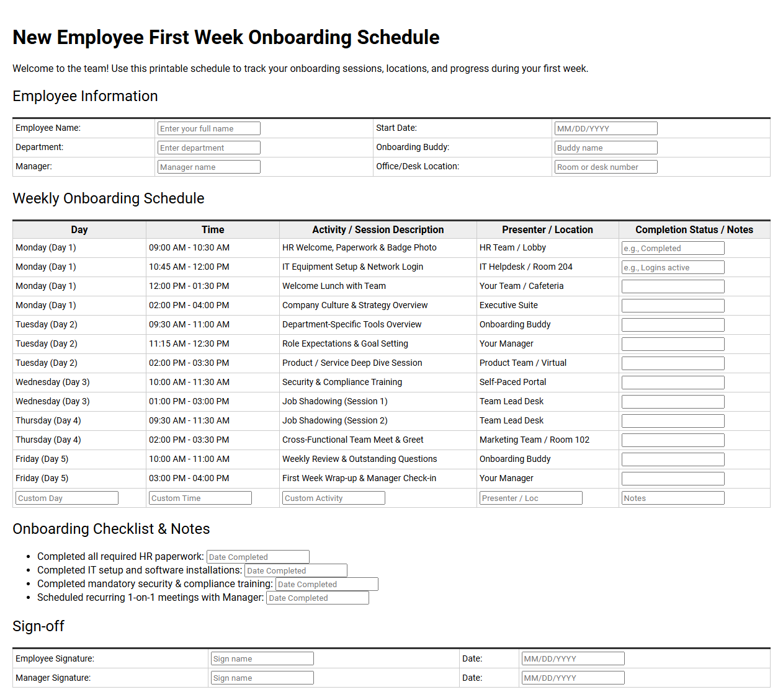The height and width of the screenshot is (700, 783).
Task: Select date field for security & compliance training
Action: (x=327, y=584)
